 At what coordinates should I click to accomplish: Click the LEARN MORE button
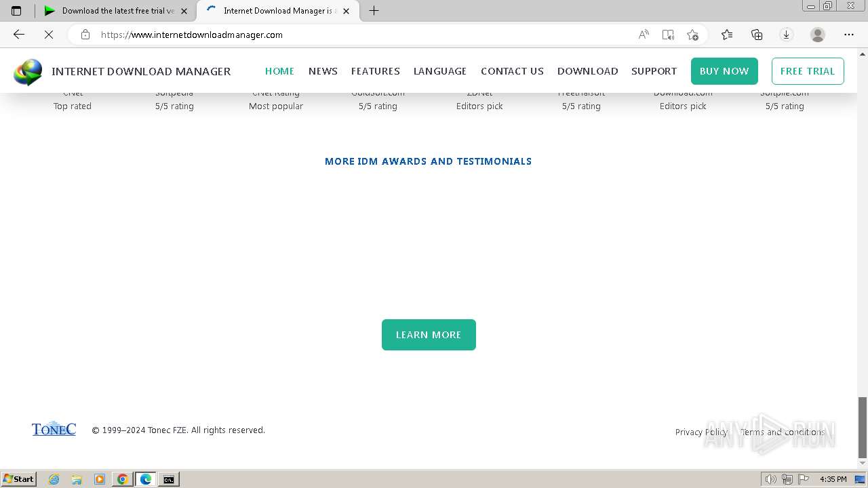point(429,335)
